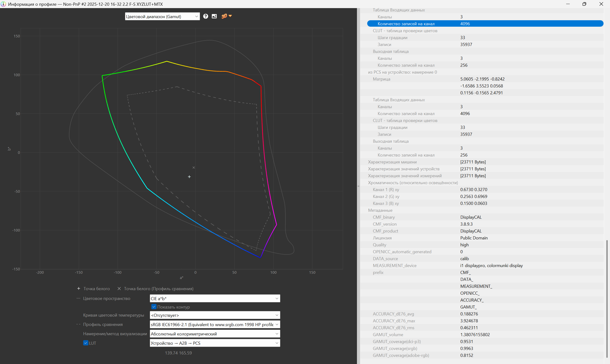Screen dimensions: 610x364
Task: Open the Устройство → A2B → PCS dropdown
Action: click(x=215, y=343)
